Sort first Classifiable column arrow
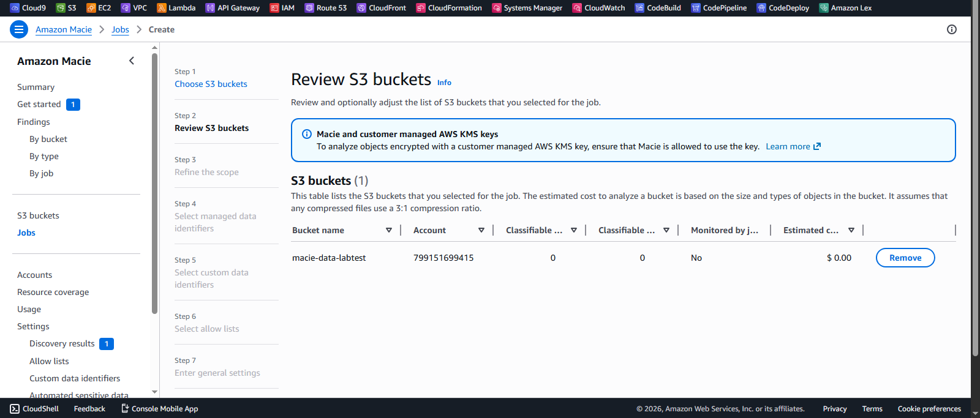980x418 pixels. (x=574, y=230)
